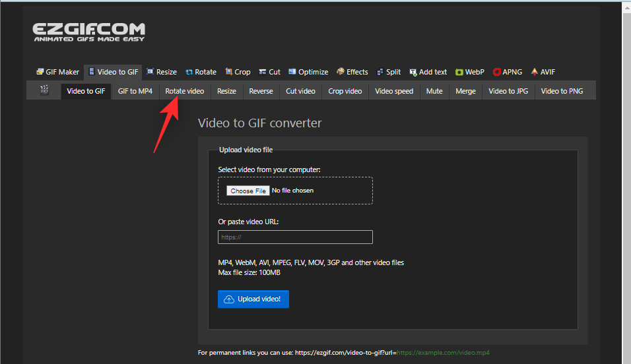Screen dimensions: 631x364
Task: Click the Cut main menu label
Action: (275, 72)
